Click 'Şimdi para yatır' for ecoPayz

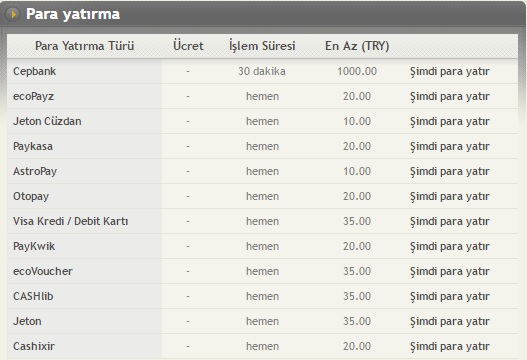tap(450, 96)
